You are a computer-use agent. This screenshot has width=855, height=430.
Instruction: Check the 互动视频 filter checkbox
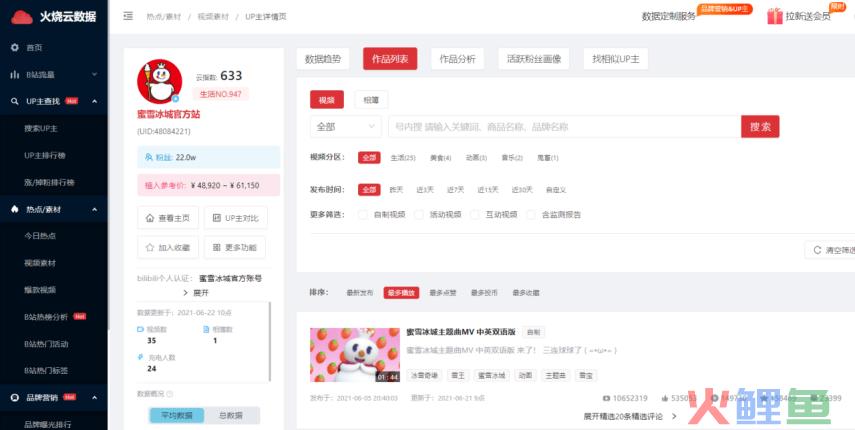(x=475, y=215)
